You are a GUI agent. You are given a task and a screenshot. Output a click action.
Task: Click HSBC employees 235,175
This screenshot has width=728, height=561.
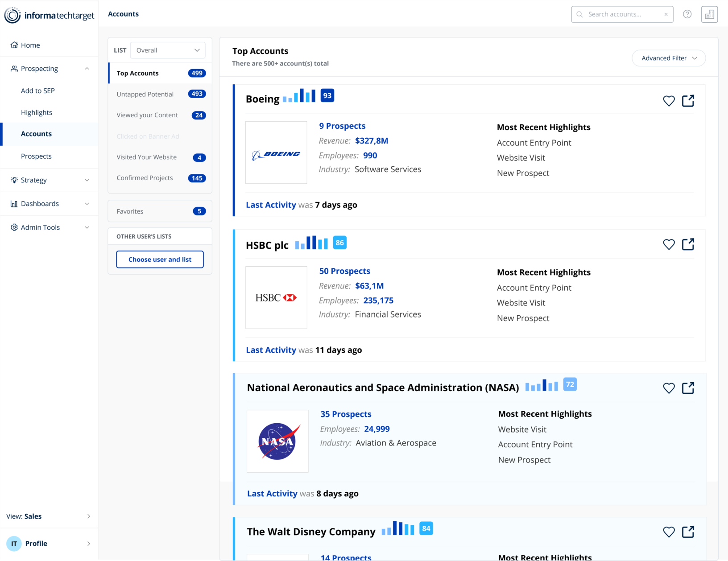click(x=378, y=300)
